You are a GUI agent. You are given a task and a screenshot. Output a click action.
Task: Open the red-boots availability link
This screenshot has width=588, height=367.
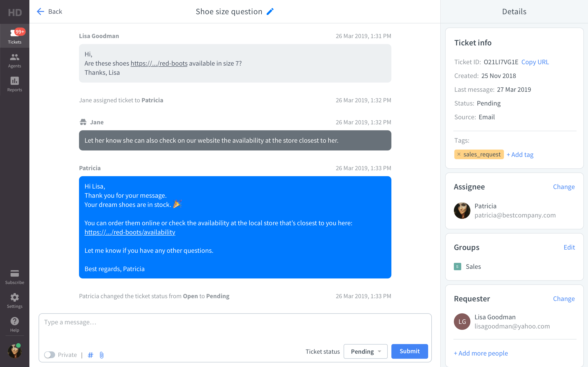[x=130, y=232]
